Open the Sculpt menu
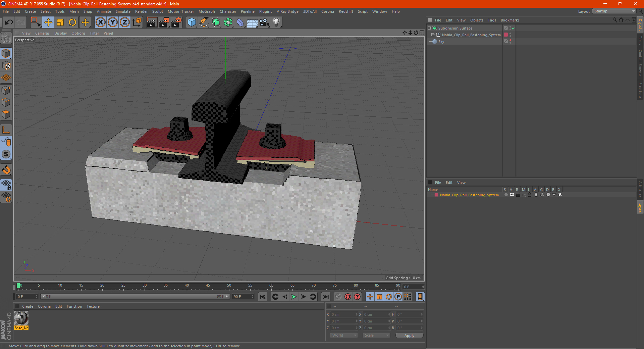This screenshot has height=349, width=644. [x=157, y=11]
